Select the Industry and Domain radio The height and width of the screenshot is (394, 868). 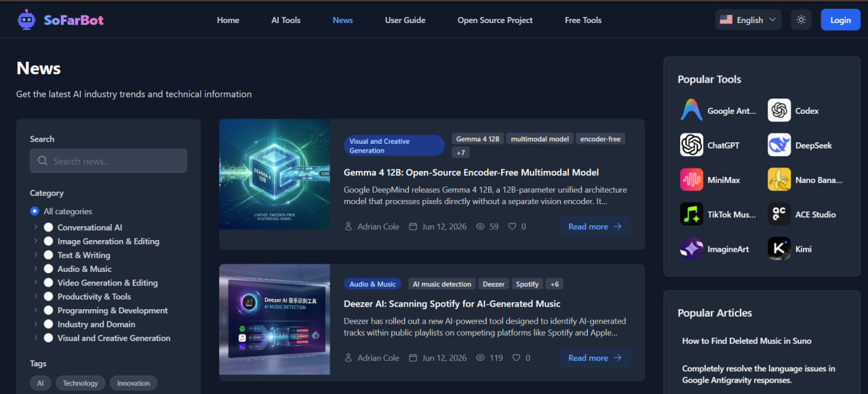tap(48, 324)
